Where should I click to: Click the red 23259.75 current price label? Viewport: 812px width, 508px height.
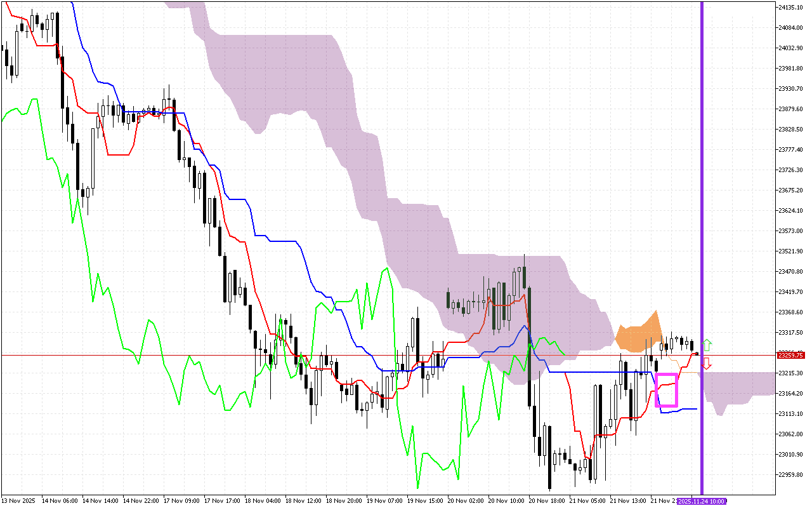(x=789, y=354)
